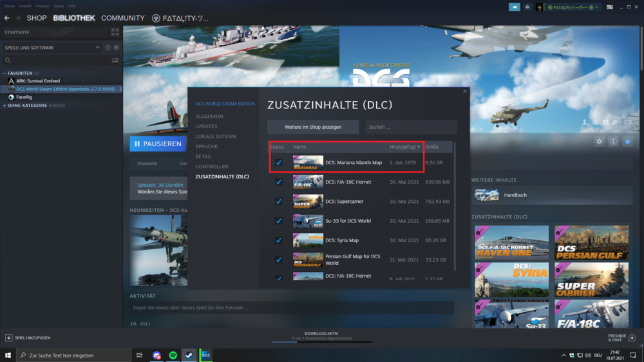Open Windows Start menu
This screenshot has width=644, height=362.
click(8, 355)
